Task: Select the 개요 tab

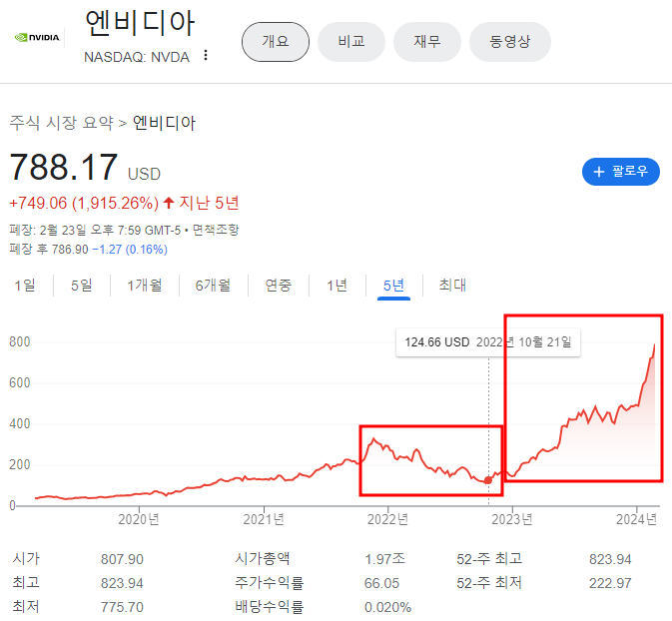Action: [276, 42]
